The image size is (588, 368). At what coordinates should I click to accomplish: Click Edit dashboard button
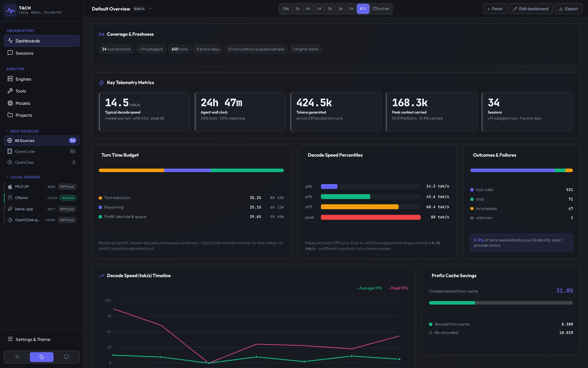coord(531,9)
